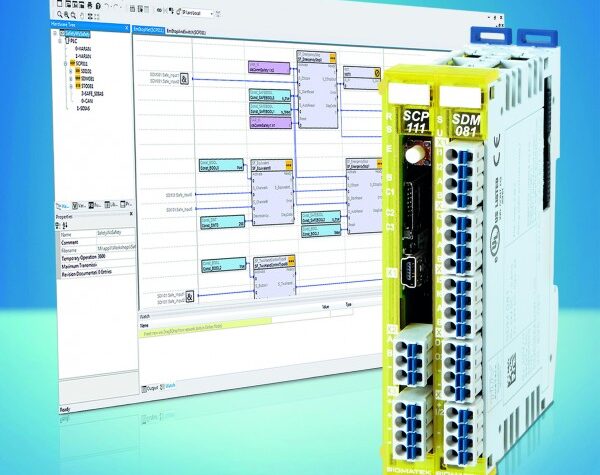This screenshot has height=475, width=600.
Task: Expand the SDM081 tree node
Action: point(71,79)
